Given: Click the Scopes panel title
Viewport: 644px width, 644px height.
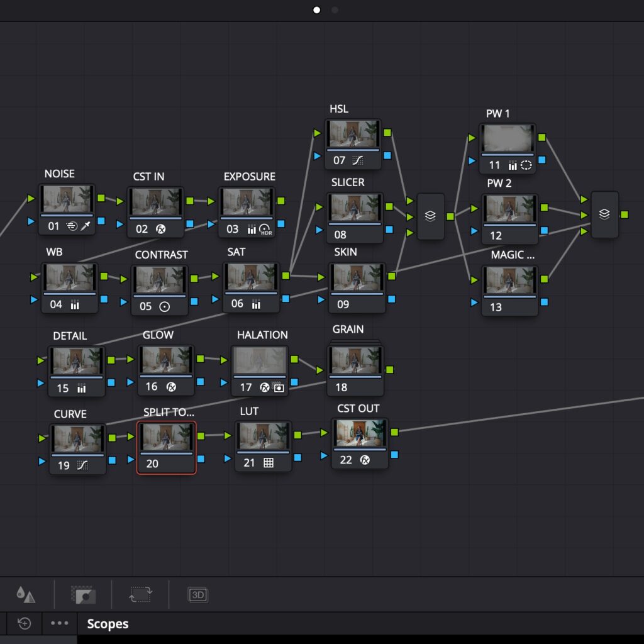Looking at the screenshot, I should point(108,624).
